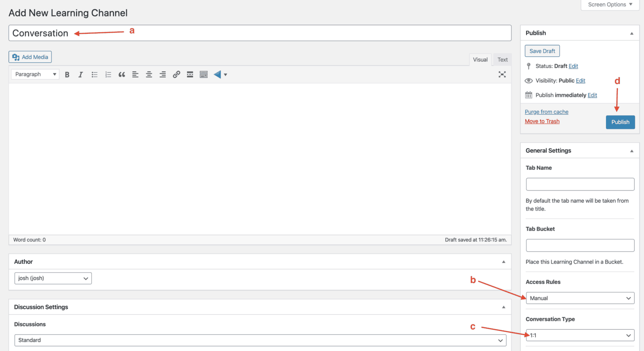The width and height of the screenshot is (644, 351).
Task: Open the Conversation Type dropdown
Action: coord(580,335)
